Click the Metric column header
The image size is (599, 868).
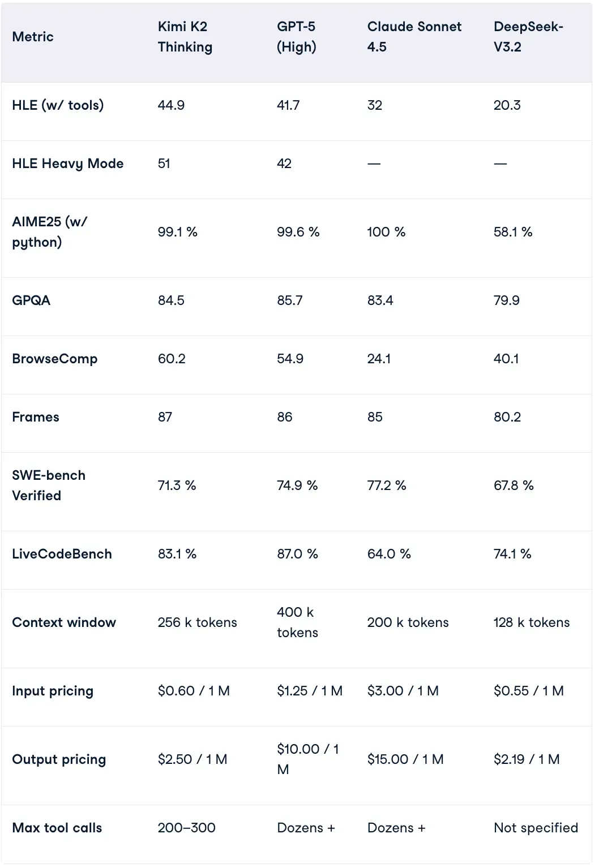point(33,37)
